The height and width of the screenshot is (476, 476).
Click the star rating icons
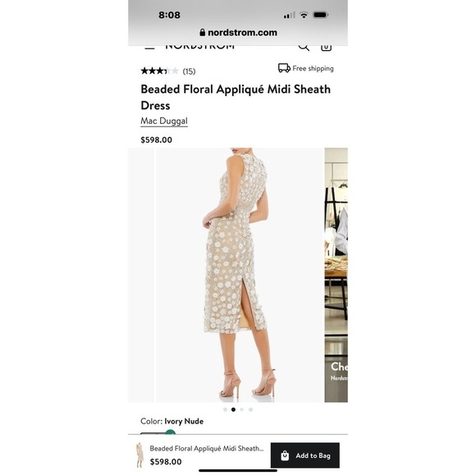159,71
